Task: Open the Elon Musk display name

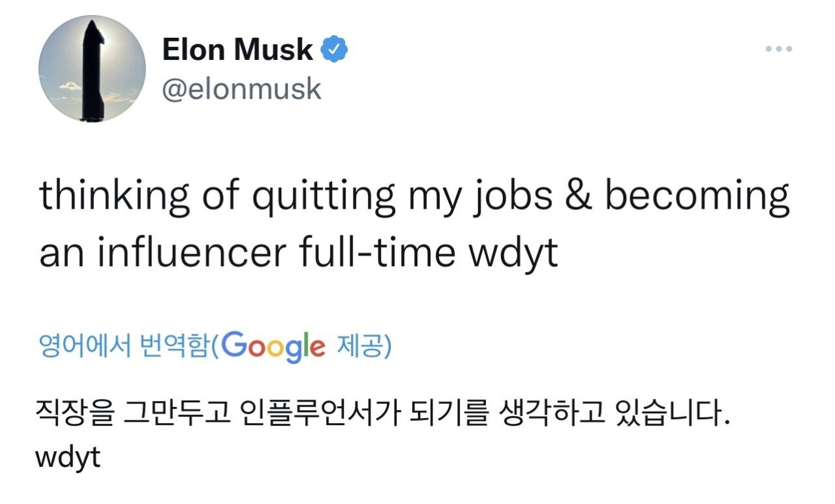Action: pos(237,50)
